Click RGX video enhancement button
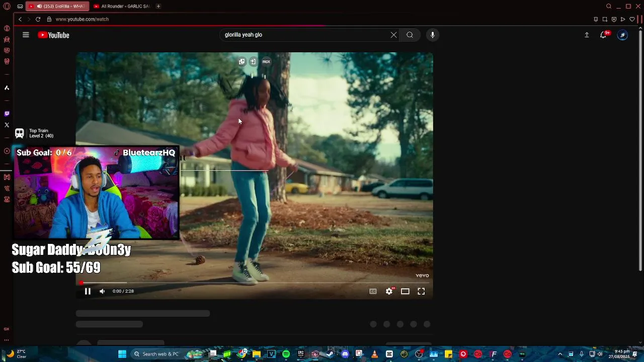Viewport: 644px width, 362px height. [x=266, y=61]
